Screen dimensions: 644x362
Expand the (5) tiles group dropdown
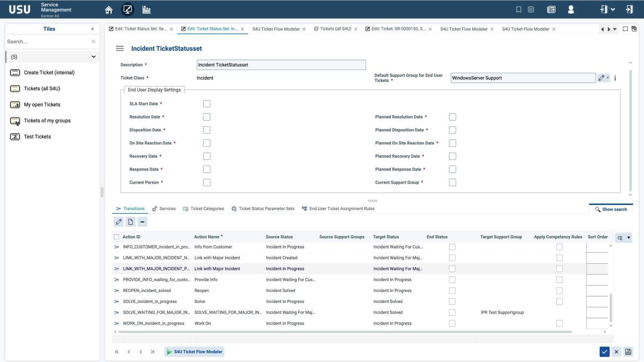[94, 57]
